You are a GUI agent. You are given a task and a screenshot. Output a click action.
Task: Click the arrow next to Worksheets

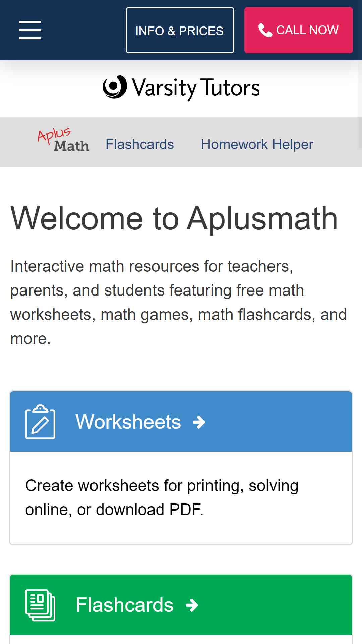click(199, 422)
